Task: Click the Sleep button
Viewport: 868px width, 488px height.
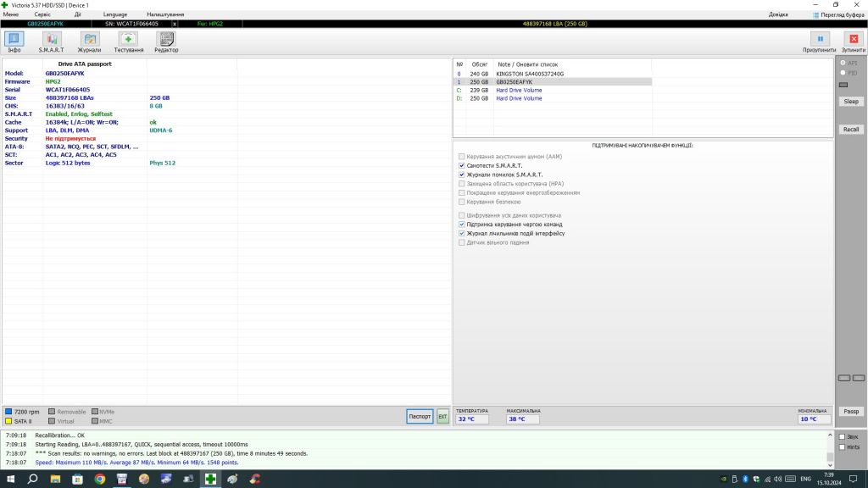Action: tap(851, 102)
